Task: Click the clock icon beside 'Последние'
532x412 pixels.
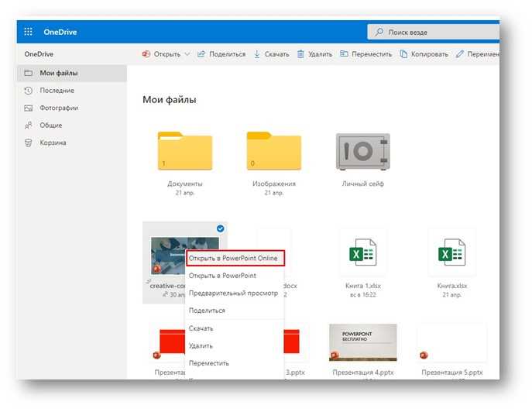Action: tap(29, 91)
